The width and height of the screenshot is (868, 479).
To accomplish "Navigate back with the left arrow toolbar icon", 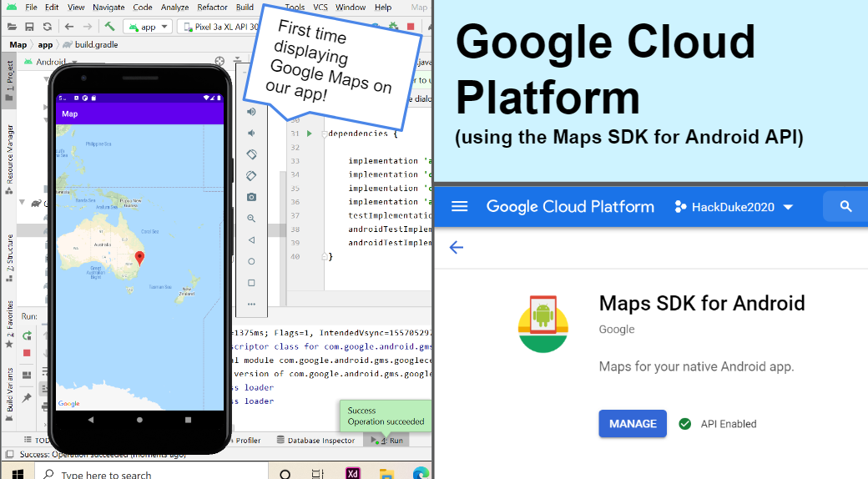I will 69,27.
